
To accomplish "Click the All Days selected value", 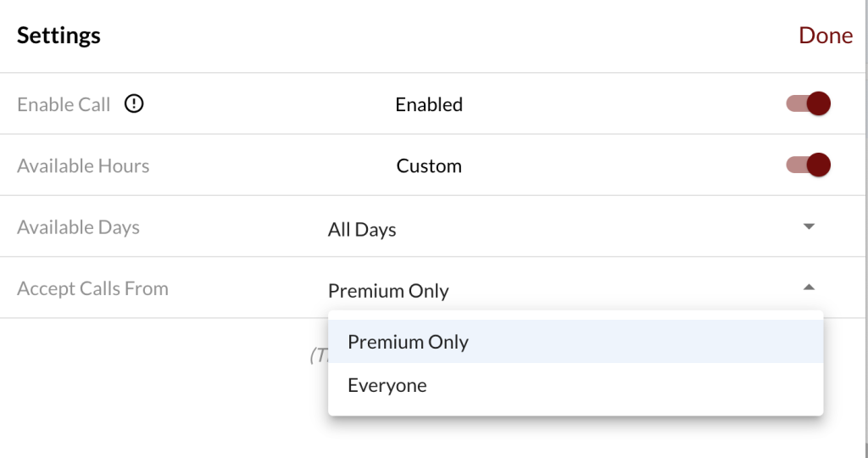I will point(362,229).
